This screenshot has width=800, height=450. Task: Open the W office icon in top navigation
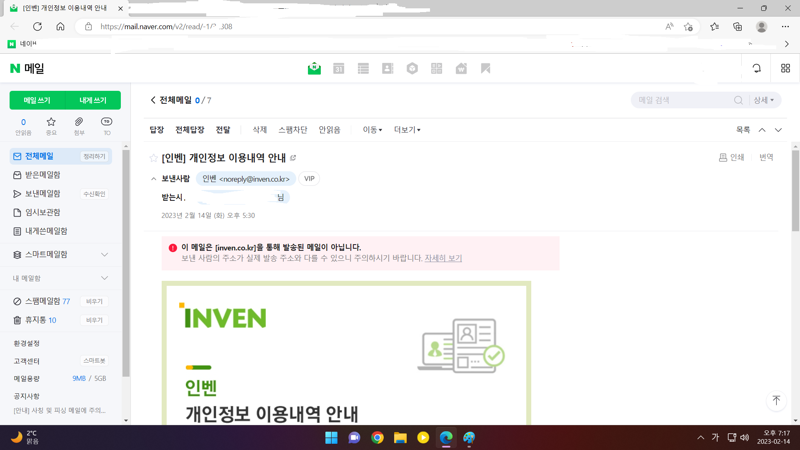click(x=461, y=68)
